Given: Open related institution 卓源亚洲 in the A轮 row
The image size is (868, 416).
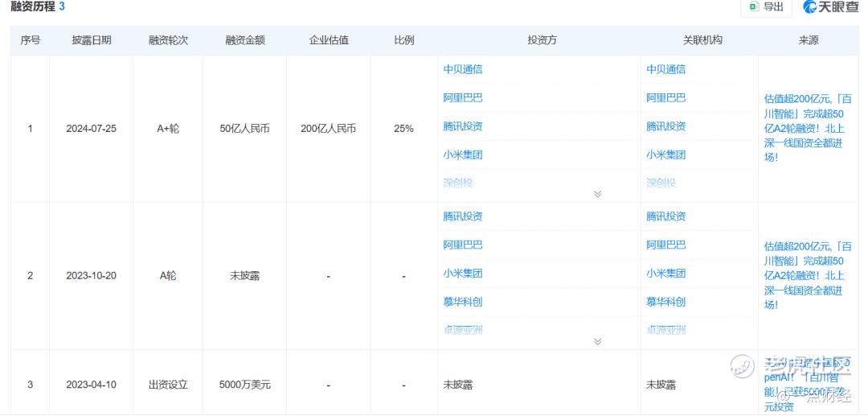Looking at the screenshot, I should point(666,330).
